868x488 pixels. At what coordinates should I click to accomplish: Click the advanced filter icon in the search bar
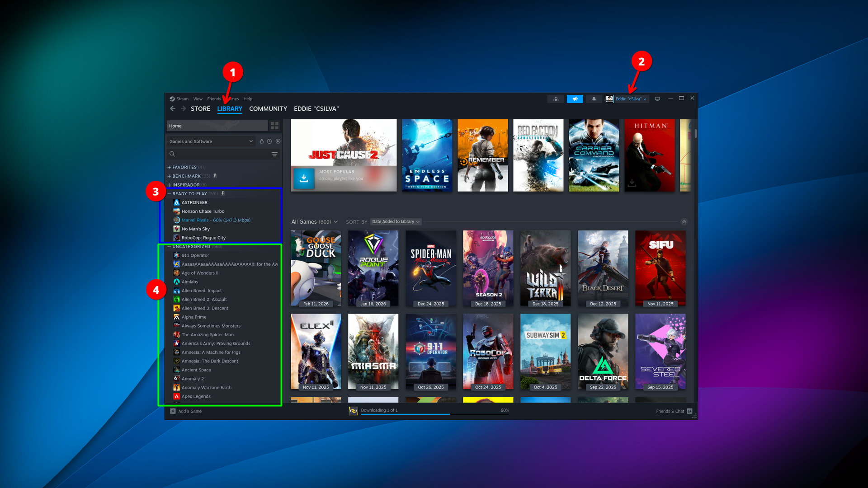(274, 154)
